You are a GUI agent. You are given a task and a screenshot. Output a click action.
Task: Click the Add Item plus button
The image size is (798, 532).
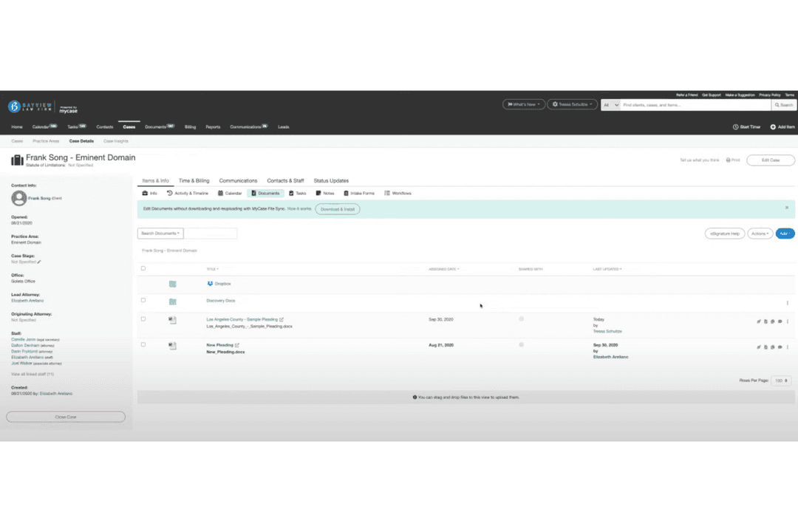click(782, 127)
